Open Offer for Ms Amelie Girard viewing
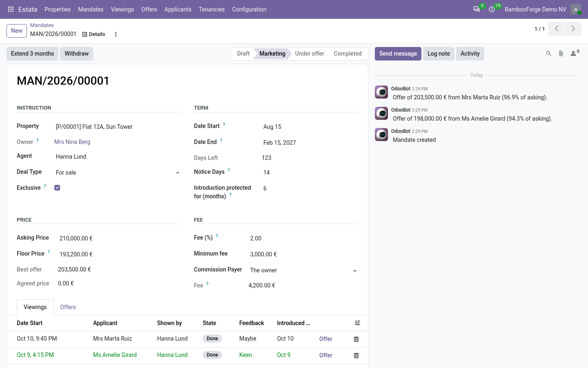This screenshot has height=368, width=588. [326, 355]
